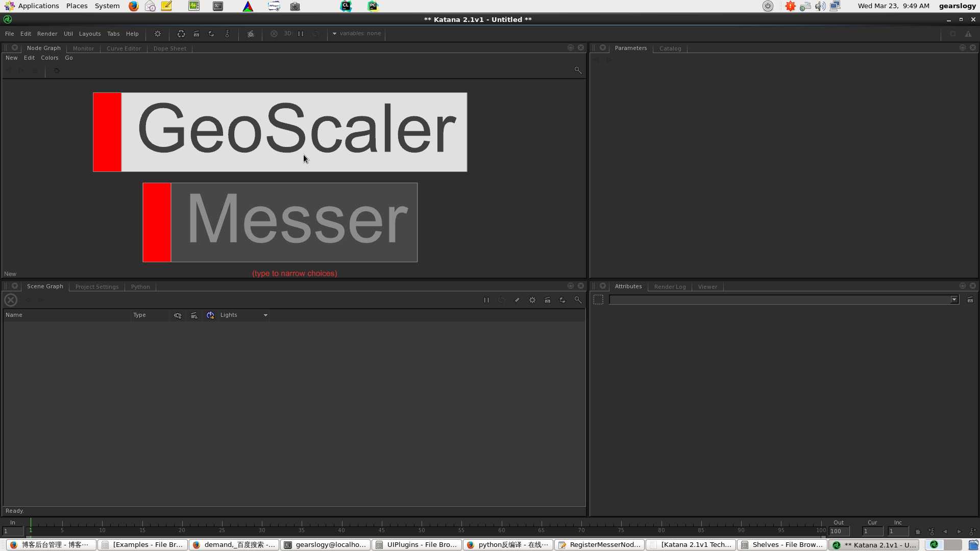Toggle the eye visibility column icon
This screenshot has height=551, width=980.
[178, 315]
